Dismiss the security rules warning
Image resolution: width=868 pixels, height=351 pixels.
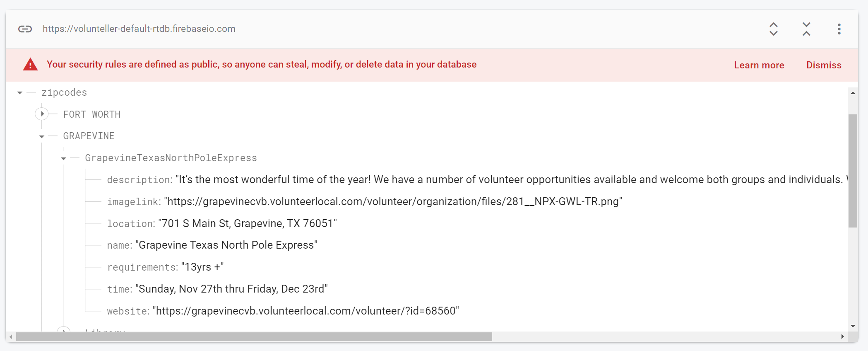pos(824,65)
